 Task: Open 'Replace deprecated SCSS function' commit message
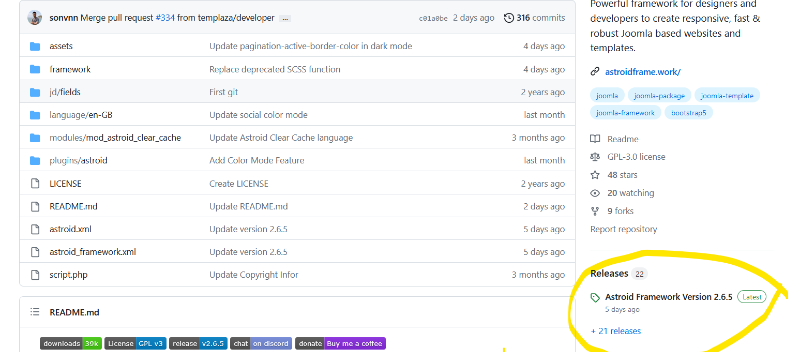pos(274,69)
